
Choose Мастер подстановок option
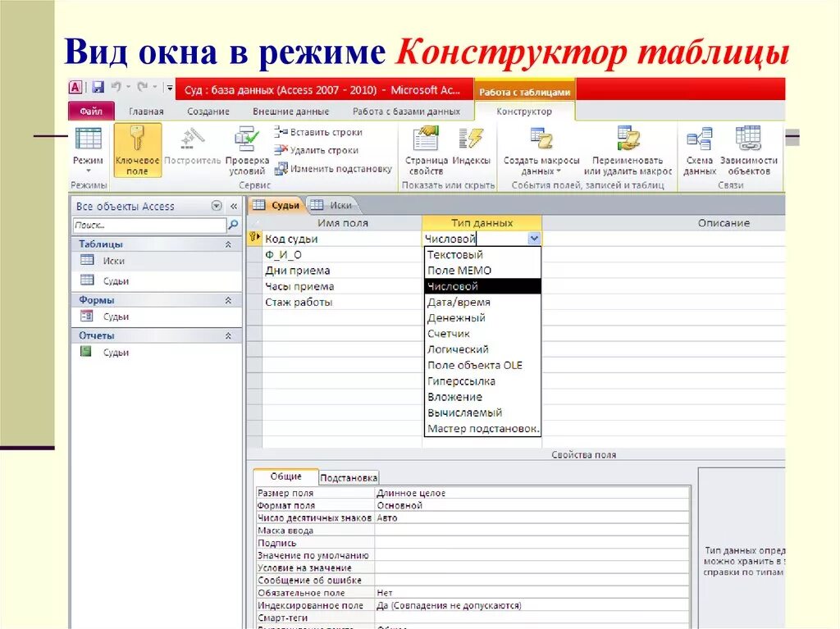coord(482,429)
